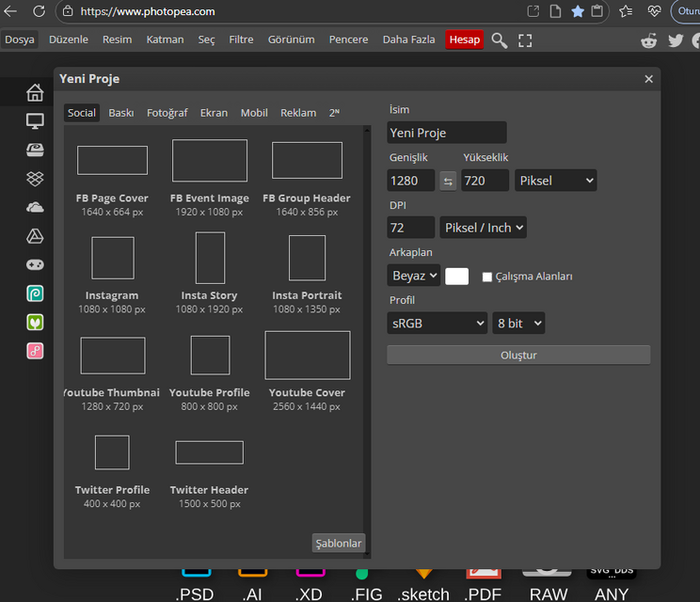
Task: Enable the Çalışma Alanları checkbox
Action: 487,277
